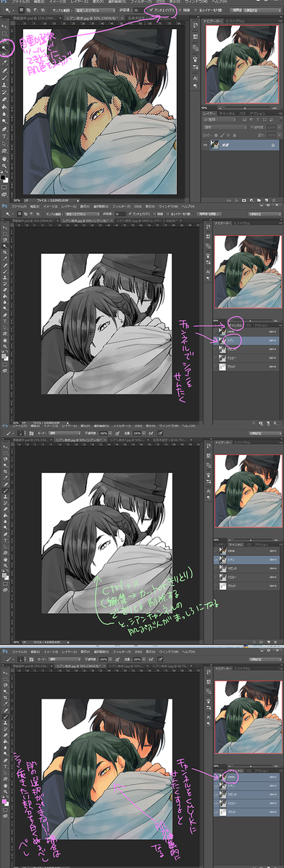284x868 pixels.
Task: Select the シアン channel row in the third screenshot
Action: (246, 560)
